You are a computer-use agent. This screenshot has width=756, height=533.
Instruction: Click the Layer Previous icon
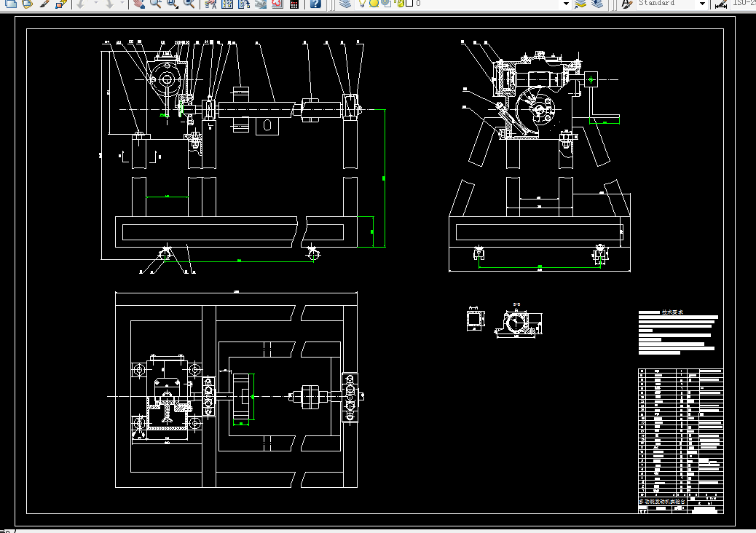597,4
